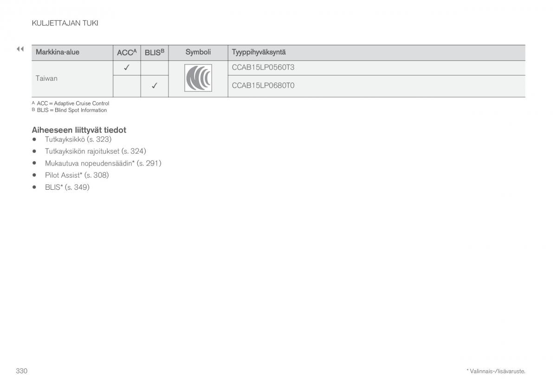Select the approval code CCAB15LP0560T3
Viewport: 557px width, 392px height.
[x=263, y=67]
